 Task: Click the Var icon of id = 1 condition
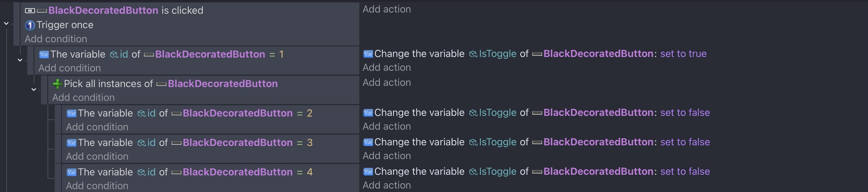pos(44,55)
